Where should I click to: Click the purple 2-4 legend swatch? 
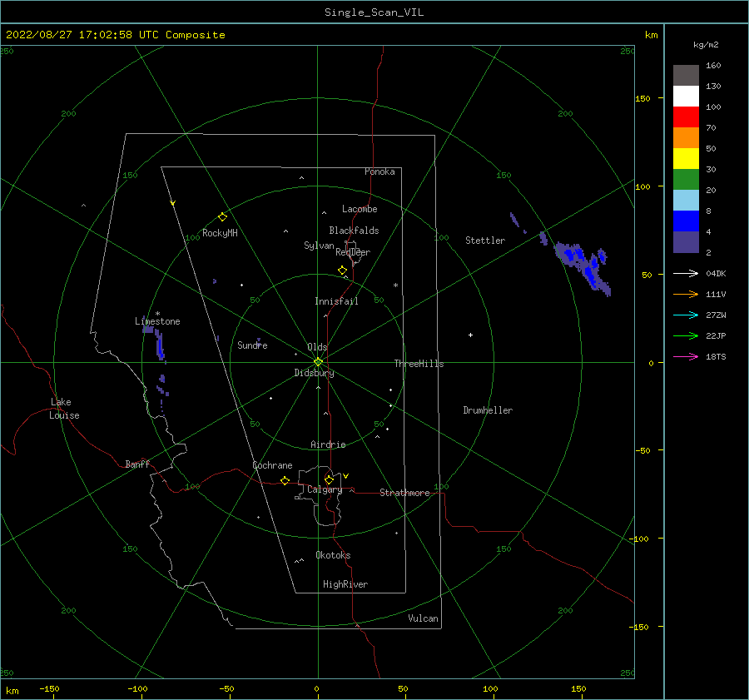point(686,241)
